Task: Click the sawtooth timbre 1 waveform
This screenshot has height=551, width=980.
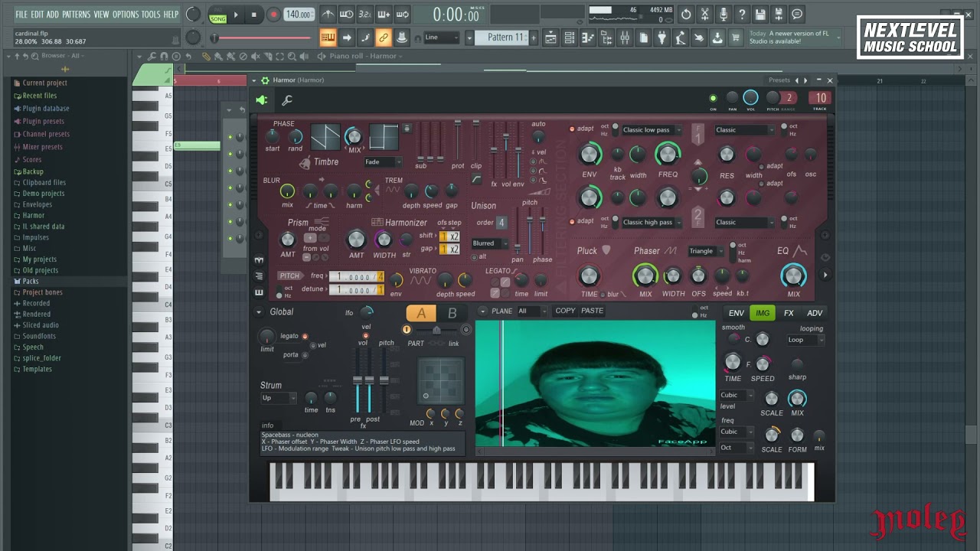Action: [x=325, y=138]
